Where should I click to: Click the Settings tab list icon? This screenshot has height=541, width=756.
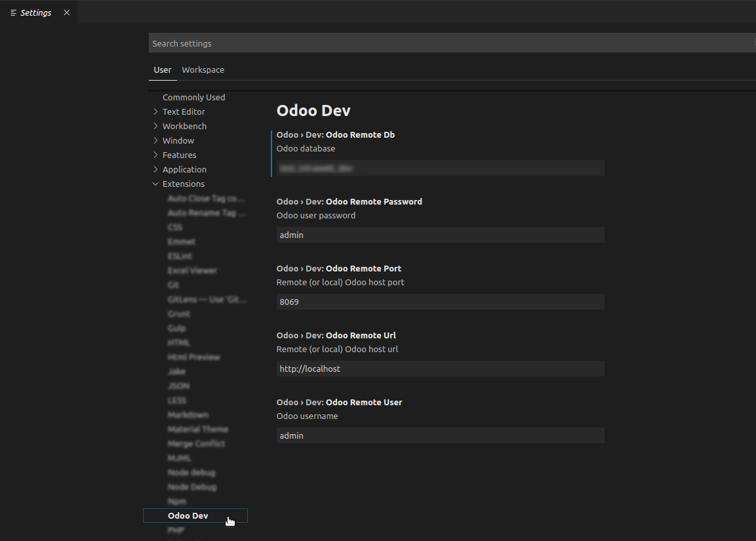(x=14, y=13)
